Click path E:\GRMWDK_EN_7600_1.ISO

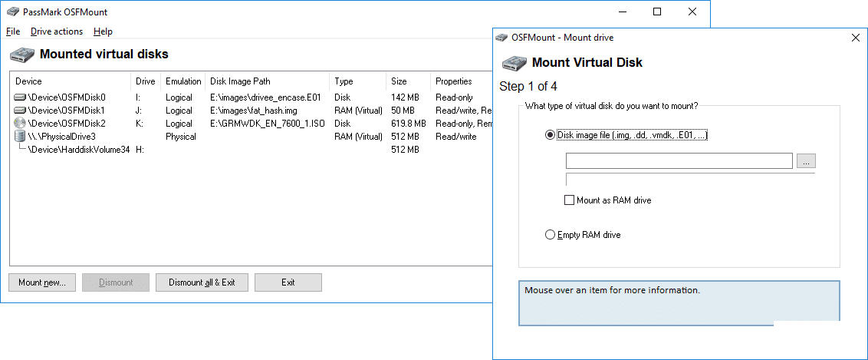coord(268,124)
